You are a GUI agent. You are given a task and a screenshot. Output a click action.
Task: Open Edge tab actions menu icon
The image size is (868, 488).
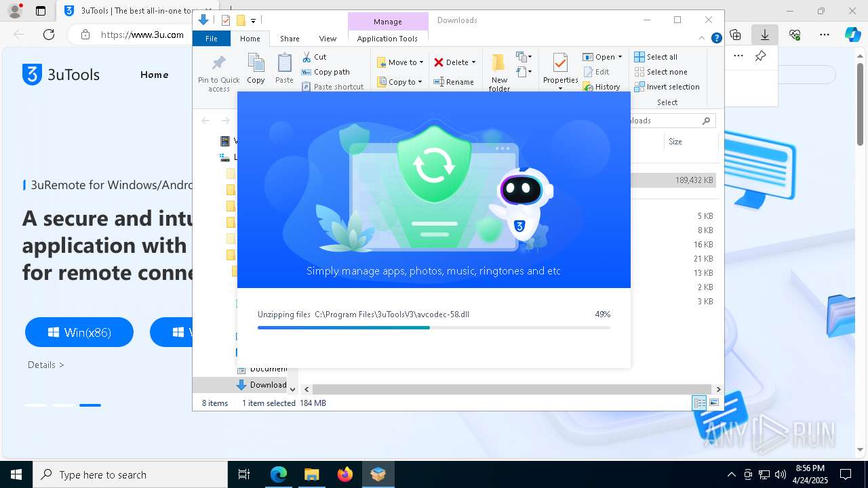[x=41, y=11]
